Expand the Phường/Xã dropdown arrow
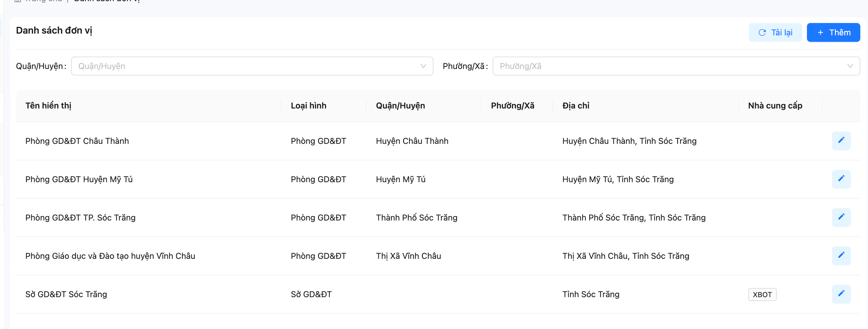 coord(850,66)
